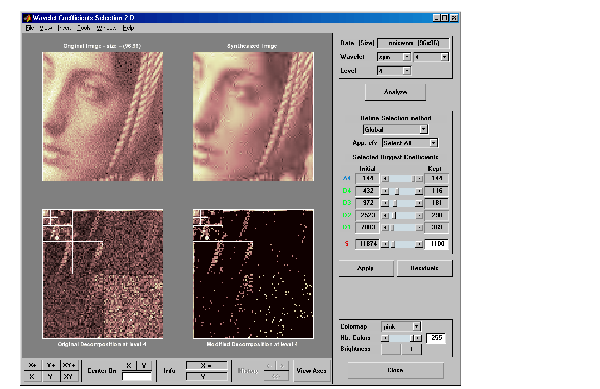Click the Analyze button

(x=395, y=92)
